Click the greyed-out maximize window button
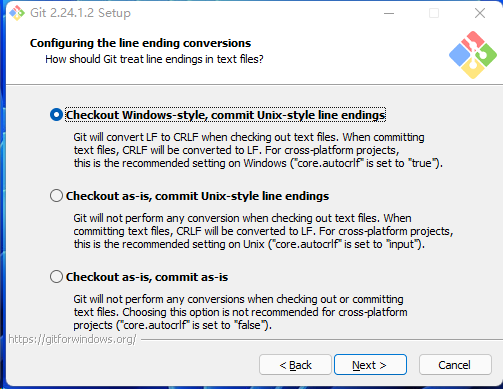Viewport: 503px width, 389px height. click(434, 13)
